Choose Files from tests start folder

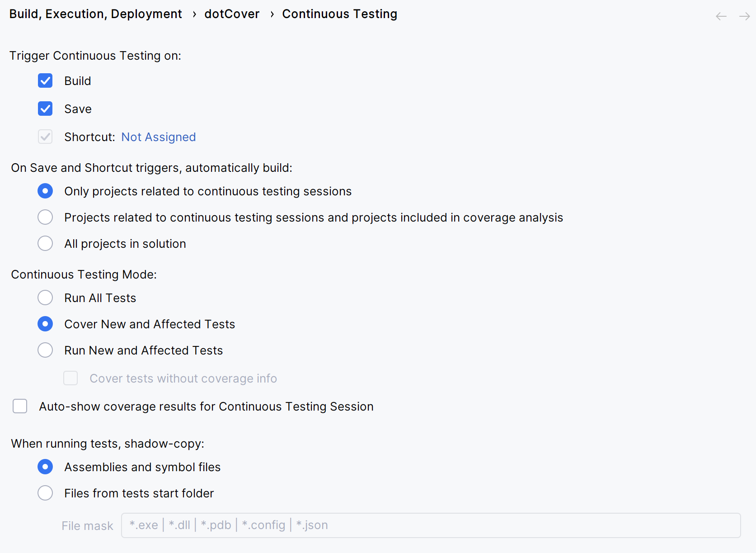pyautogui.click(x=45, y=493)
